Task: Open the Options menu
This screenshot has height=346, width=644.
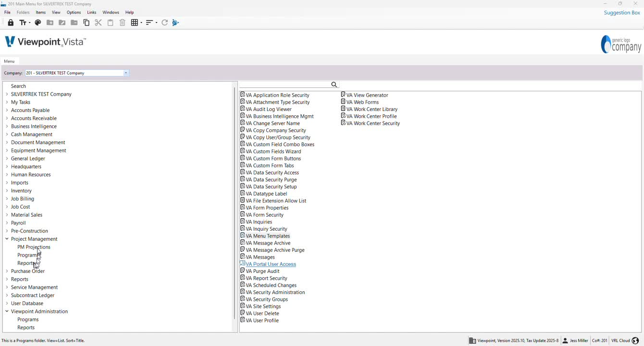Action: (74, 12)
